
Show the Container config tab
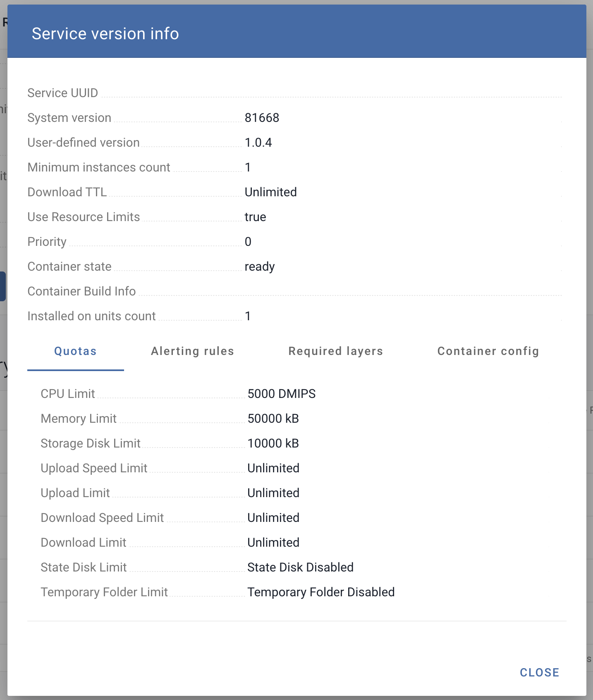tap(488, 351)
